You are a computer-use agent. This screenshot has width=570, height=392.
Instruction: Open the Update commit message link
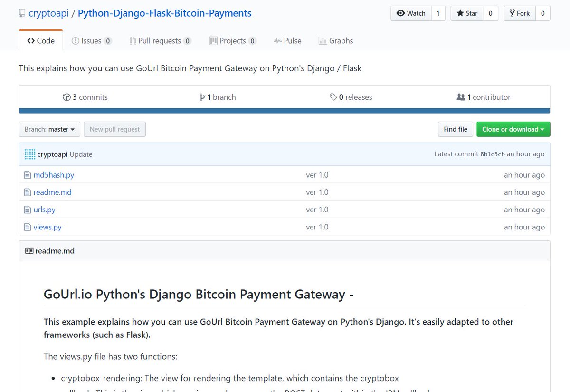click(x=81, y=154)
